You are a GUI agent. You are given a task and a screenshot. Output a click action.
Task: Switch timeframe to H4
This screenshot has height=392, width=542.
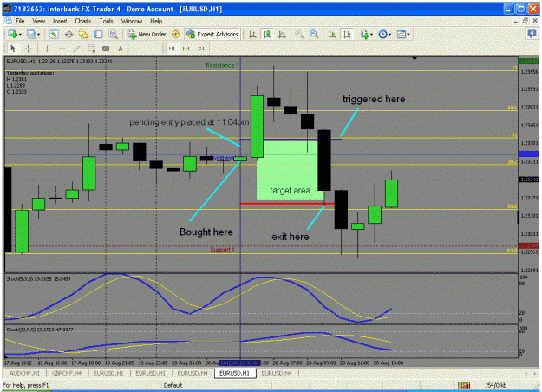186,49
